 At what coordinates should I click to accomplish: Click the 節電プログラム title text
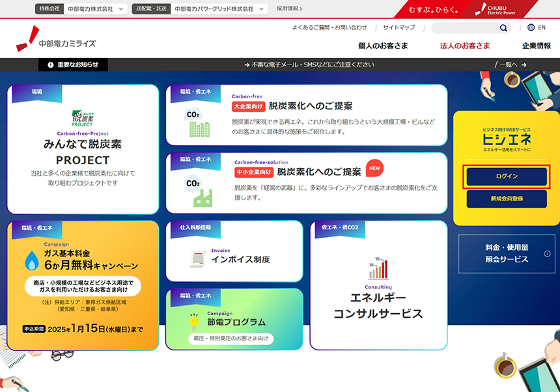236,322
